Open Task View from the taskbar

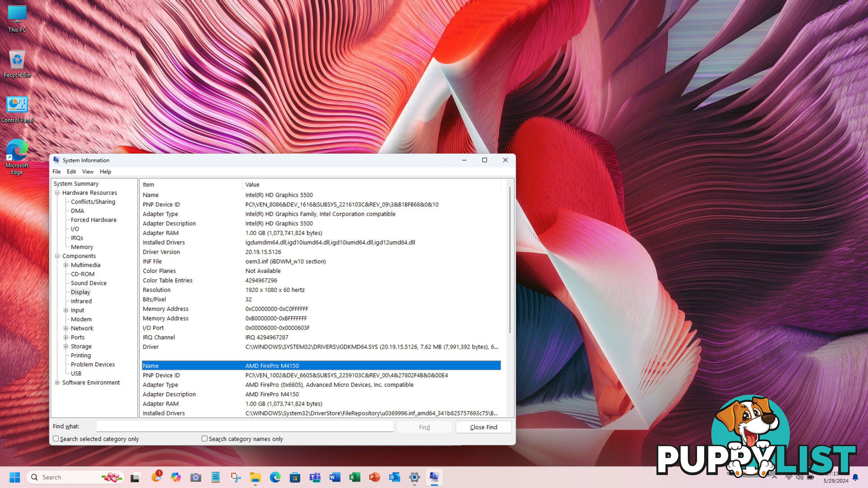[x=135, y=477]
